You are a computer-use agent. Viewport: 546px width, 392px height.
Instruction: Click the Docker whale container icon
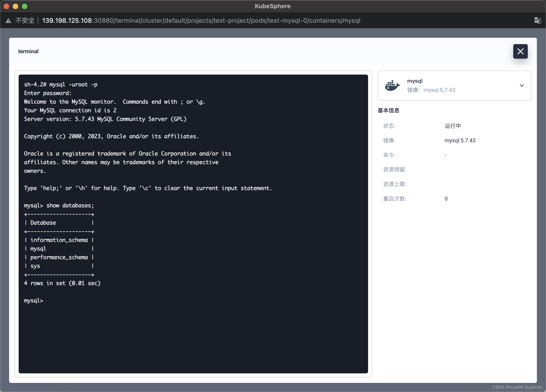[x=392, y=86]
